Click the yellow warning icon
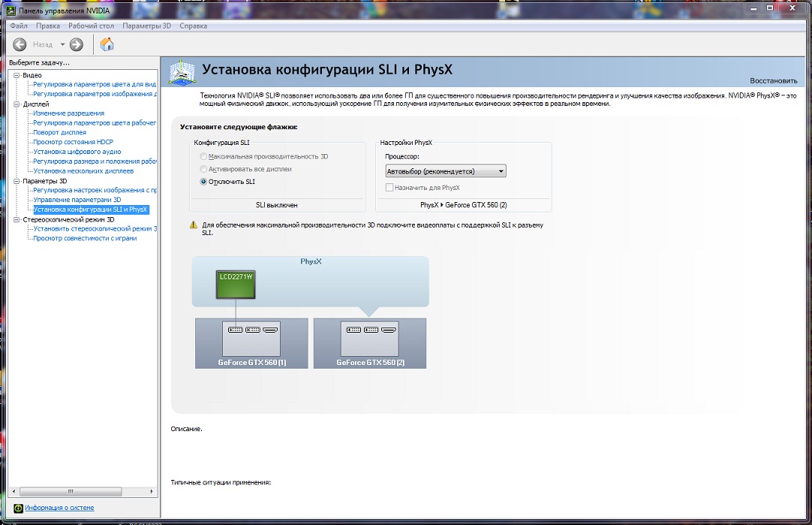The width and height of the screenshot is (812, 525). pos(193,225)
